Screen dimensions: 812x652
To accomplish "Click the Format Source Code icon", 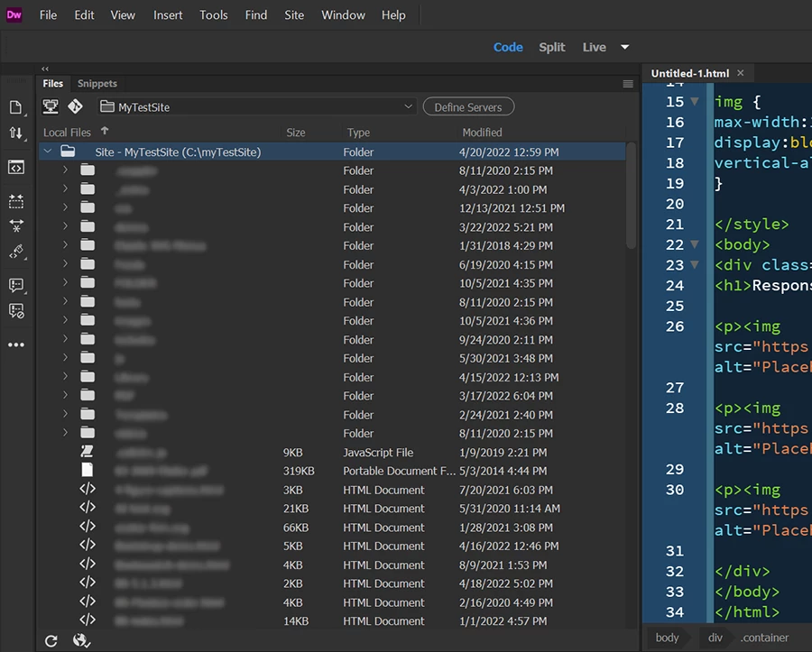I will coord(16,252).
